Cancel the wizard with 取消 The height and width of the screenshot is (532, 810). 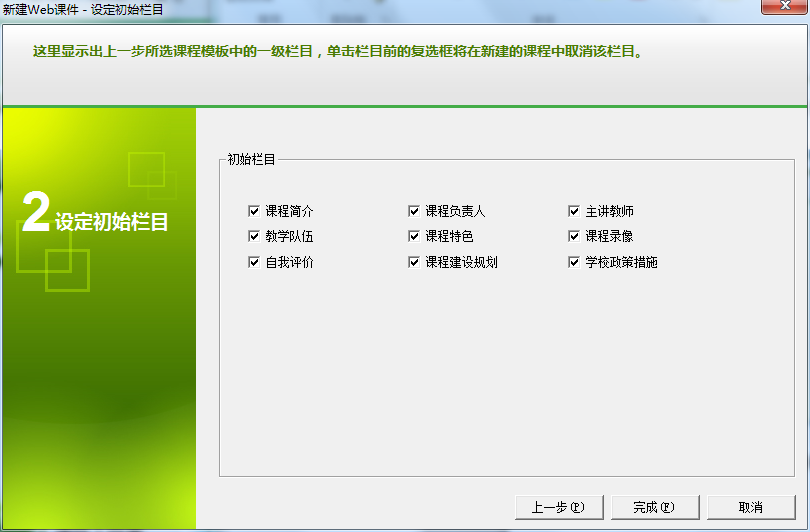[751, 507]
